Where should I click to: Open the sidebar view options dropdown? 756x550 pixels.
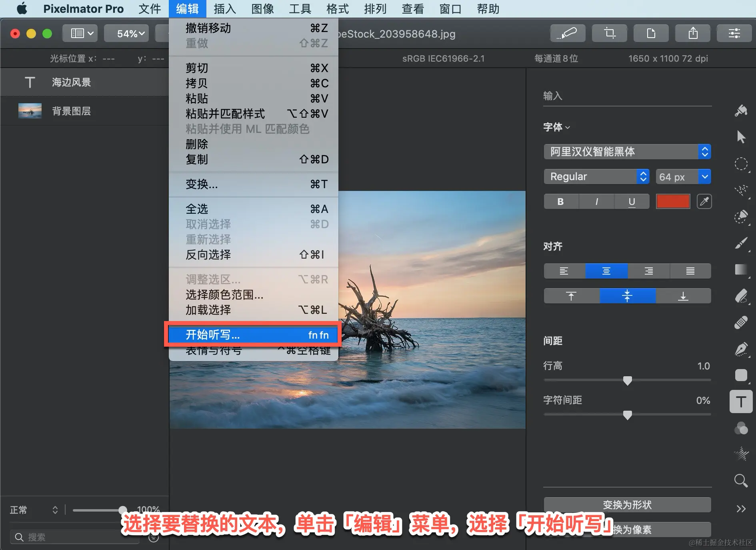click(x=80, y=33)
